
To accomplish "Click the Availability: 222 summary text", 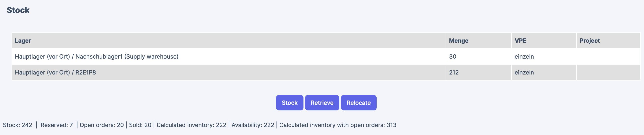I will pyautogui.click(x=253, y=125).
